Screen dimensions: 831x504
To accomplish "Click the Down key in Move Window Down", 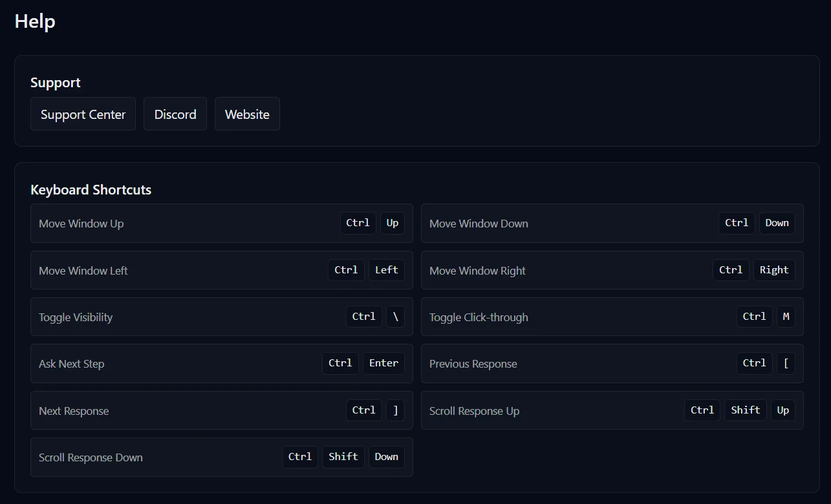I will click(777, 223).
